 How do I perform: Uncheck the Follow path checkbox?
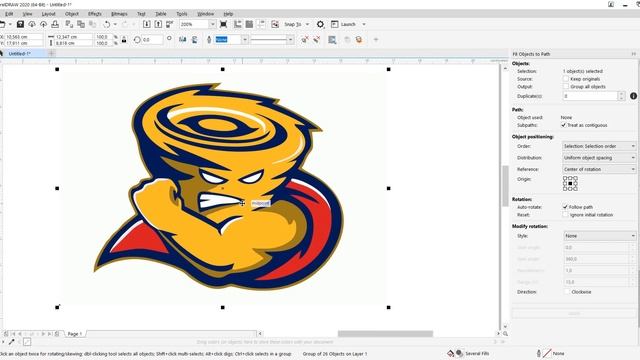[566, 207]
